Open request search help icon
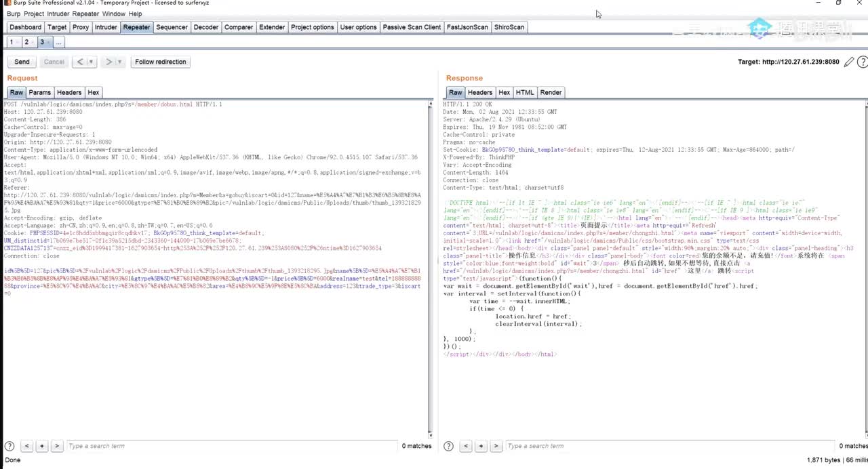The image size is (868, 469). 9,446
